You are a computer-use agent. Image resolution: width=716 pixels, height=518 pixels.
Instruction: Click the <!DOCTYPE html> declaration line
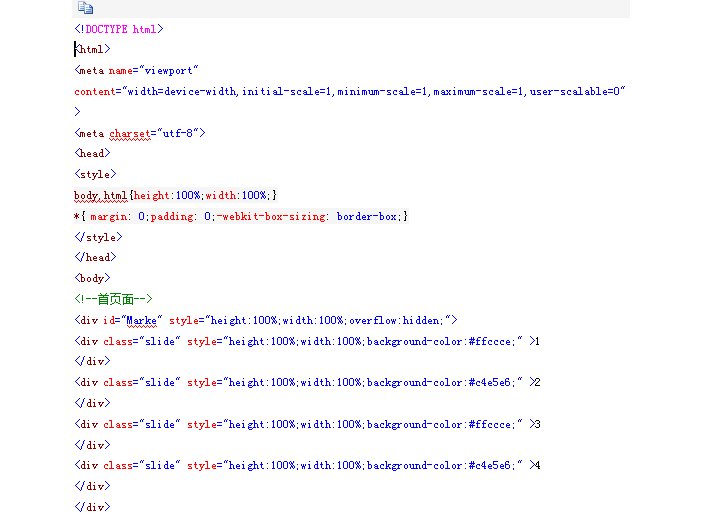click(x=119, y=29)
